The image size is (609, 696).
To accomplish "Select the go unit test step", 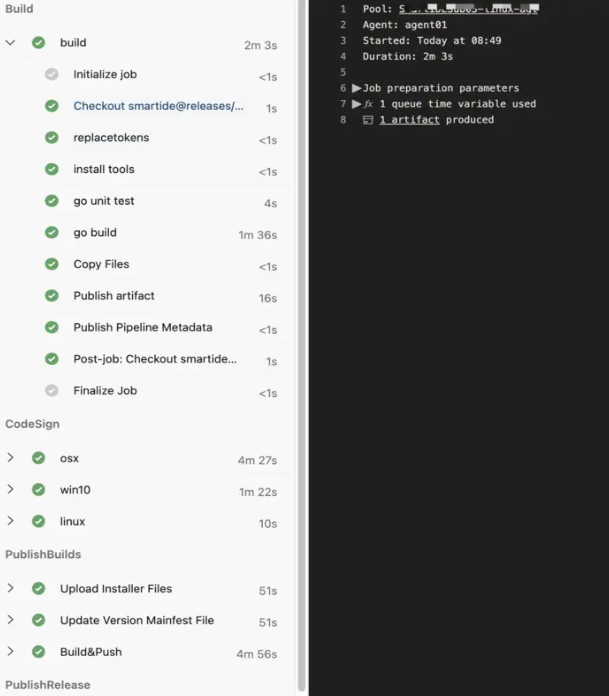I will pyautogui.click(x=104, y=201).
